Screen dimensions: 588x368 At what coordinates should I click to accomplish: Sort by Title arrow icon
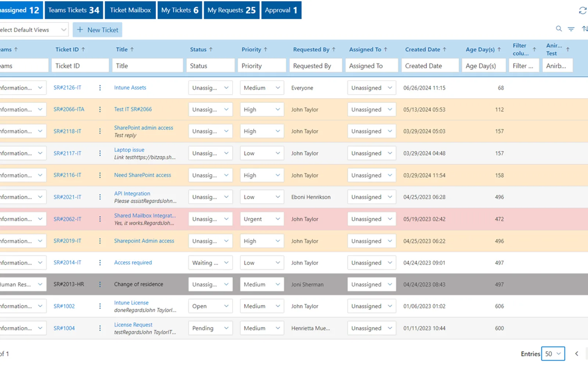132,49
